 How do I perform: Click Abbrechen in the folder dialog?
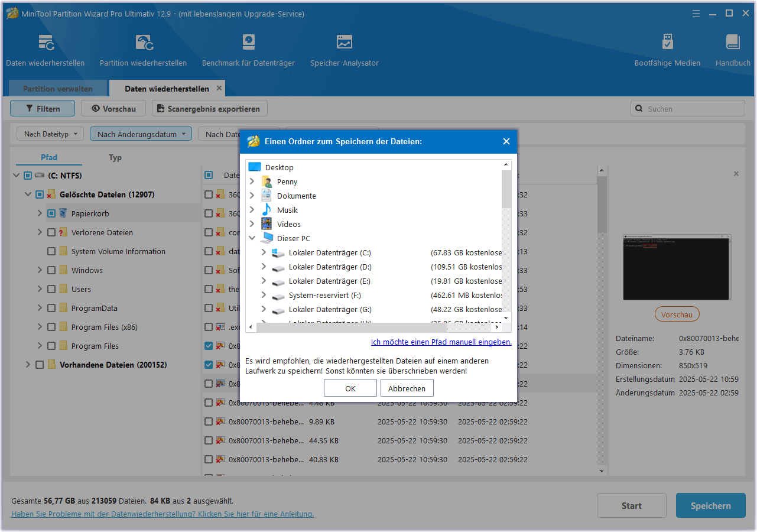[407, 388]
